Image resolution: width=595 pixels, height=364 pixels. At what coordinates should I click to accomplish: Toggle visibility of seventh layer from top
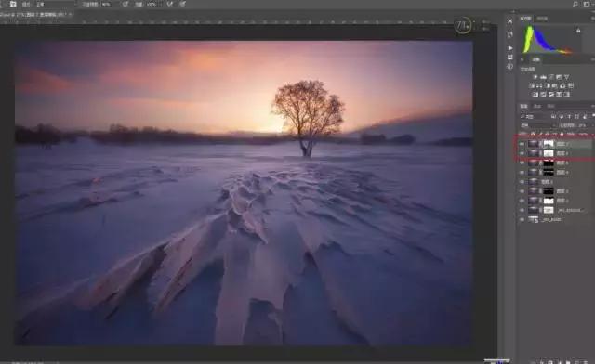pyautogui.click(x=522, y=201)
